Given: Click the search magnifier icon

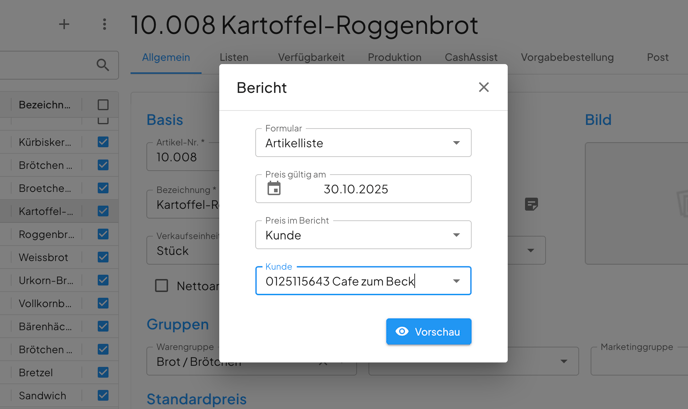Looking at the screenshot, I should click(x=102, y=65).
